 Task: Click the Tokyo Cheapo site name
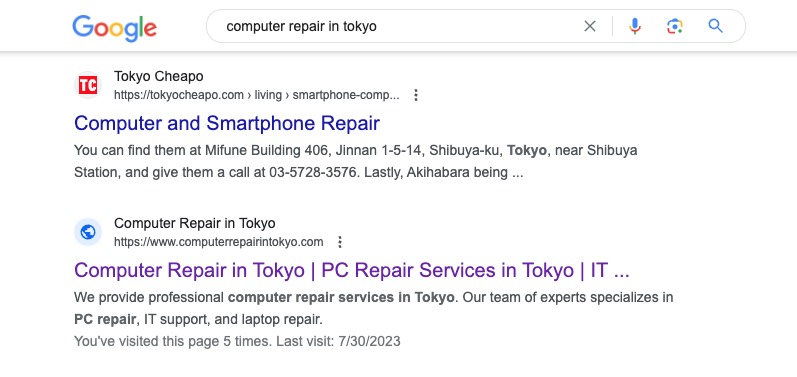coord(159,76)
